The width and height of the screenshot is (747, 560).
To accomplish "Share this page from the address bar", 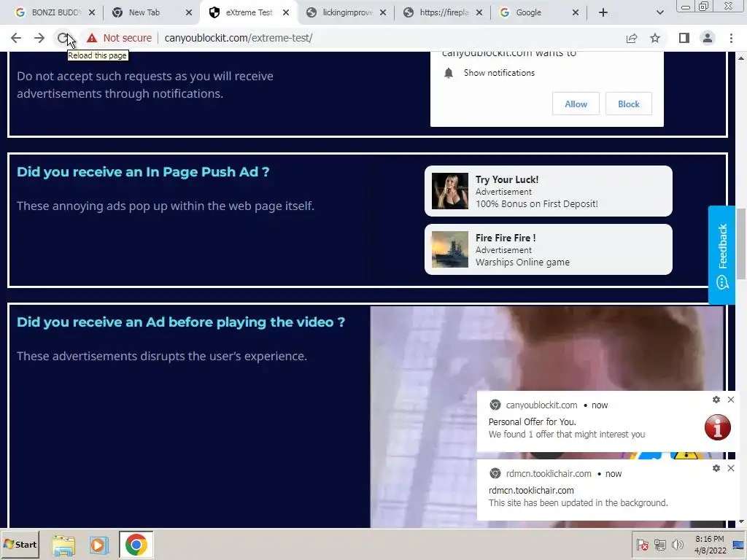I will [632, 38].
